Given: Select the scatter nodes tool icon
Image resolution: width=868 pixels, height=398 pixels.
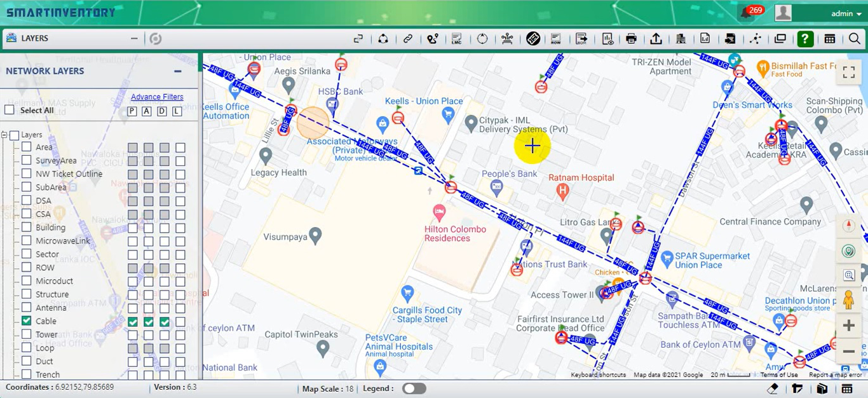Looking at the screenshot, I should pyautogui.click(x=756, y=39).
